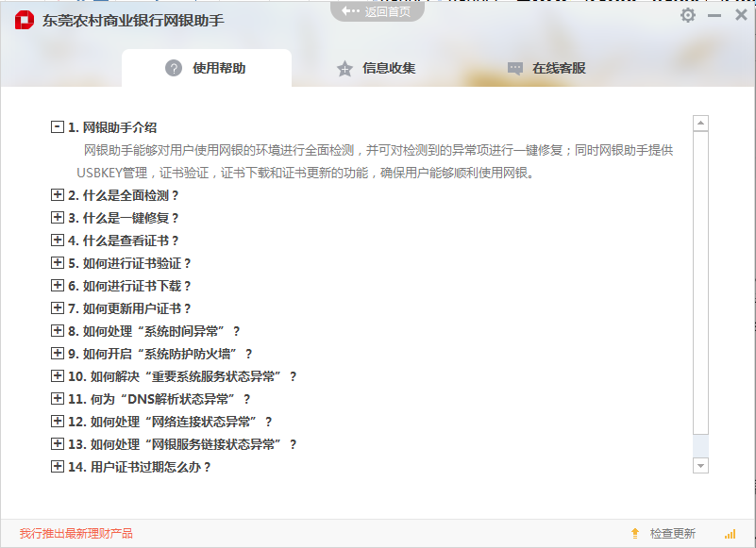The width and height of the screenshot is (756, 548).
Task: Click heading text 14. 用户证书过期怎么办？
Action: pyautogui.click(x=140, y=467)
